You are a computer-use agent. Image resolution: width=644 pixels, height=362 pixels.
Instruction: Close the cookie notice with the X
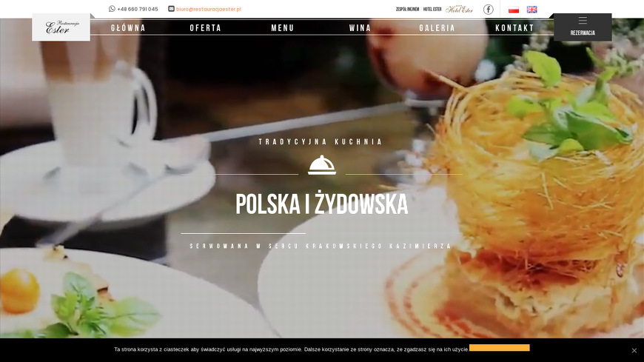point(634,350)
